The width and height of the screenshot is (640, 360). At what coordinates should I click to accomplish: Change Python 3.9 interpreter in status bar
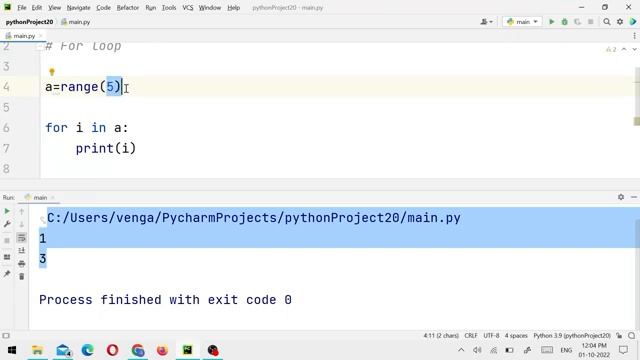pos(572,336)
